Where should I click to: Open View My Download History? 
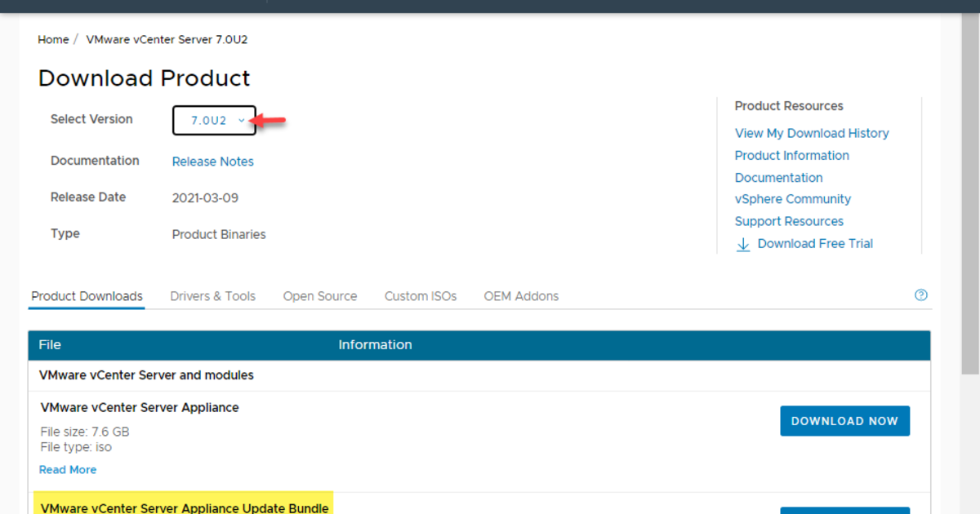tap(812, 133)
